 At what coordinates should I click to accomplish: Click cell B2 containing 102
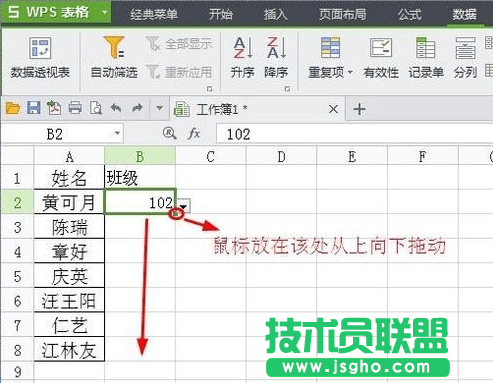[x=140, y=202]
